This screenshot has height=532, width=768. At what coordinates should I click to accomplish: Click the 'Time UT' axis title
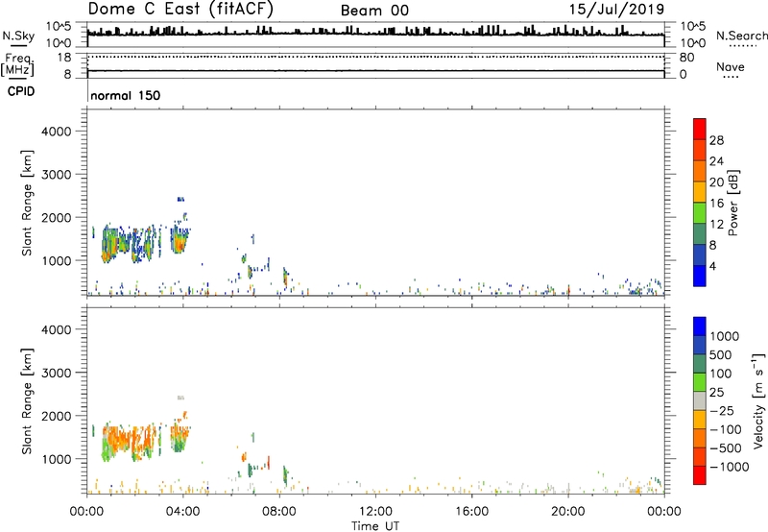375,526
